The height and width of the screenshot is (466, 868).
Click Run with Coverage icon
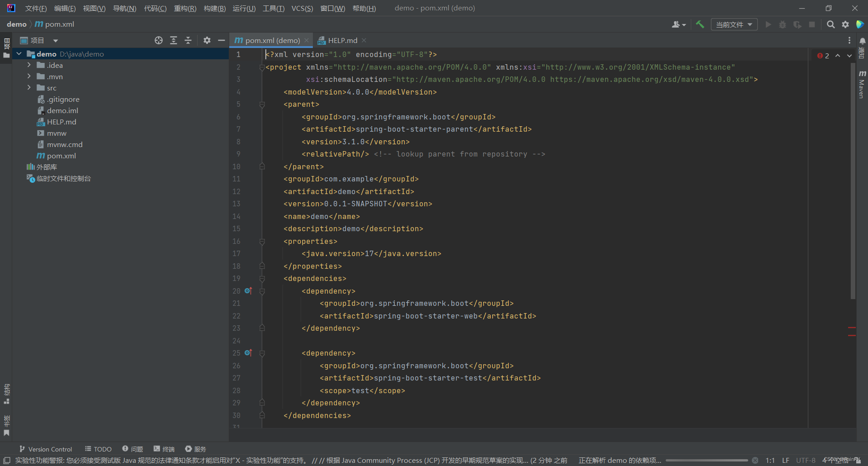click(797, 24)
